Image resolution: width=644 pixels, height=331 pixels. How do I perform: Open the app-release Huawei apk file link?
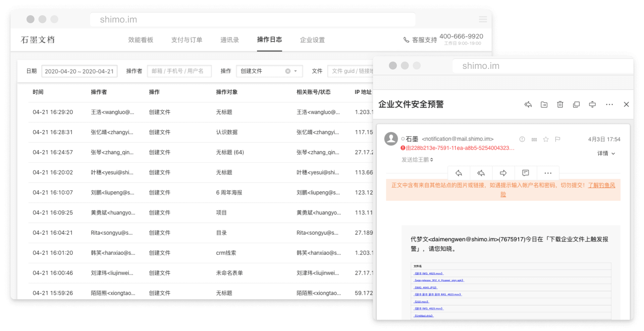point(439,280)
